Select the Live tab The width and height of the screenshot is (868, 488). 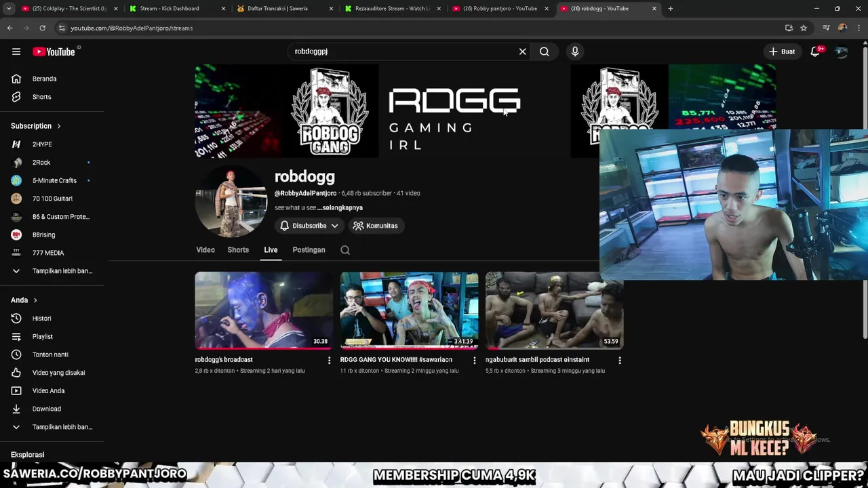[271, 250]
